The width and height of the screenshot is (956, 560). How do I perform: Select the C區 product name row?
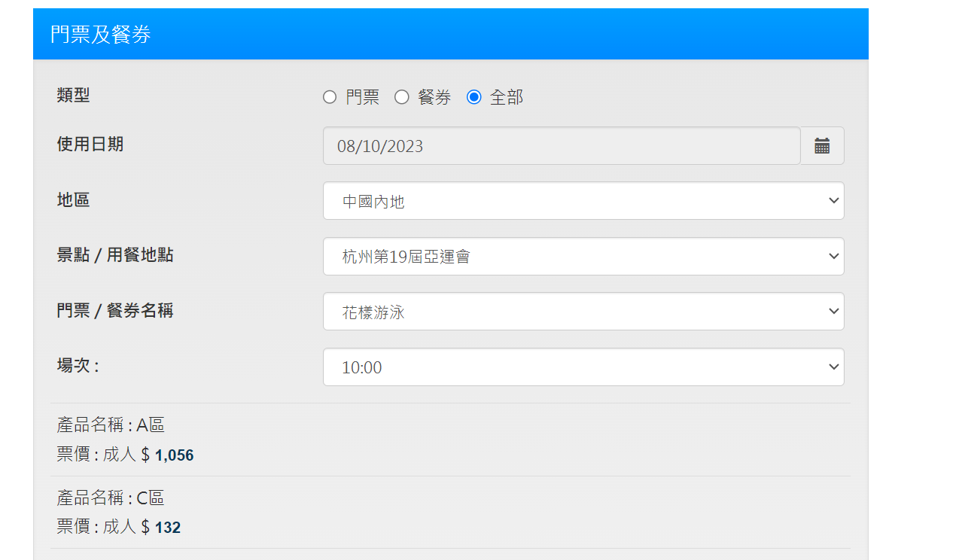[111, 498]
